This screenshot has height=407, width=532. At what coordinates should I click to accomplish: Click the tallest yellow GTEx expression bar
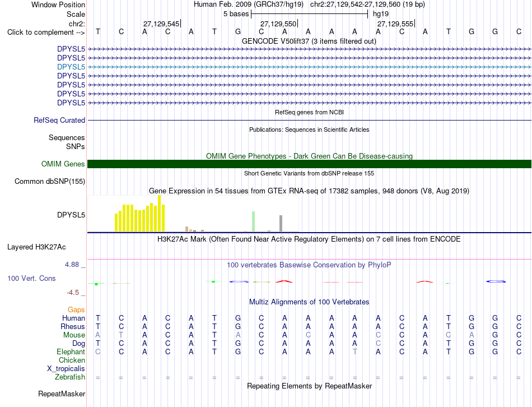pyautogui.click(x=160, y=214)
